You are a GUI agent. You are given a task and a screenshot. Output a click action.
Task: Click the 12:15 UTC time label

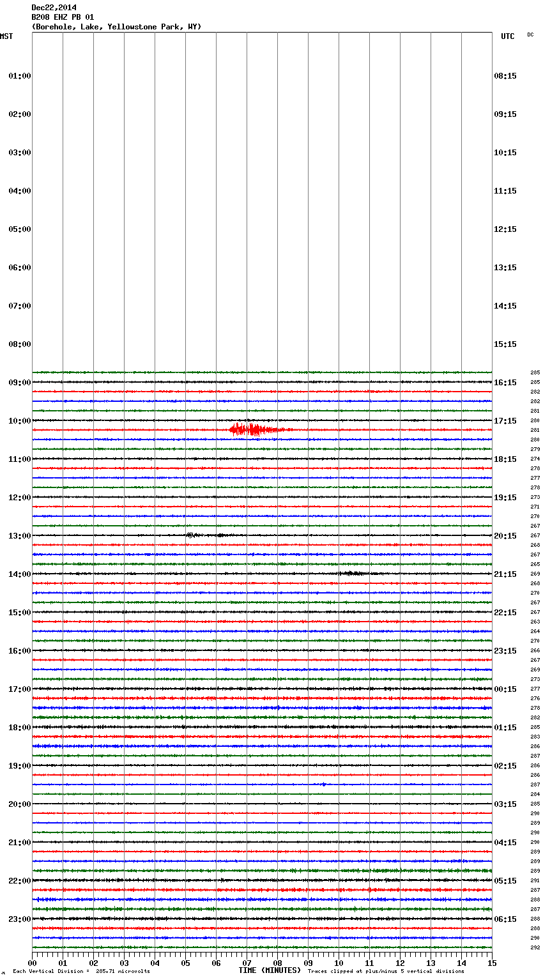point(505,229)
